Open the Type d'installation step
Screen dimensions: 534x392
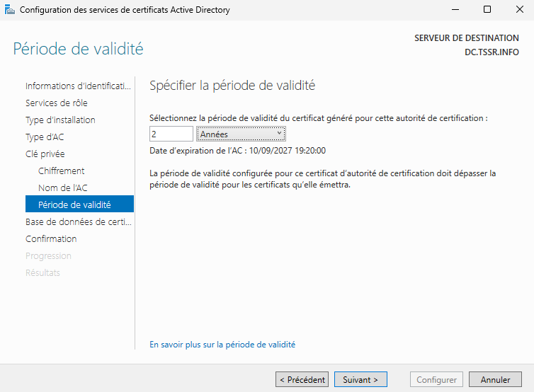pos(60,120)
